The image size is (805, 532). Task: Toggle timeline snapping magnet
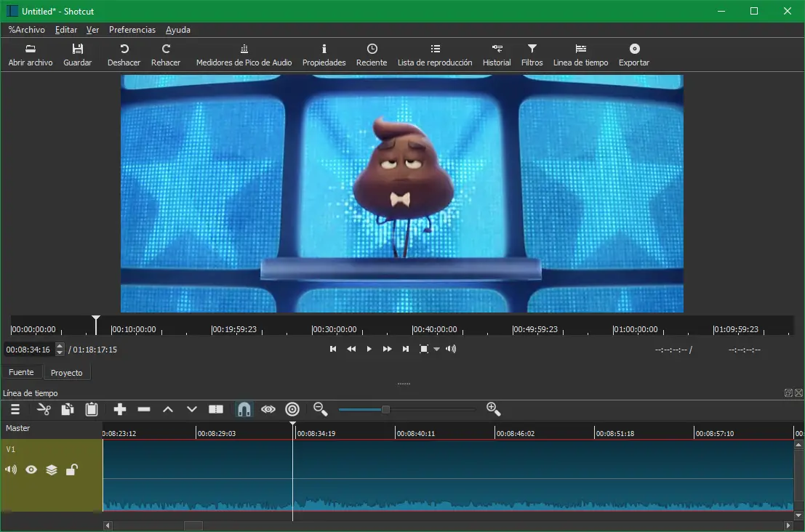click(244, 410)
